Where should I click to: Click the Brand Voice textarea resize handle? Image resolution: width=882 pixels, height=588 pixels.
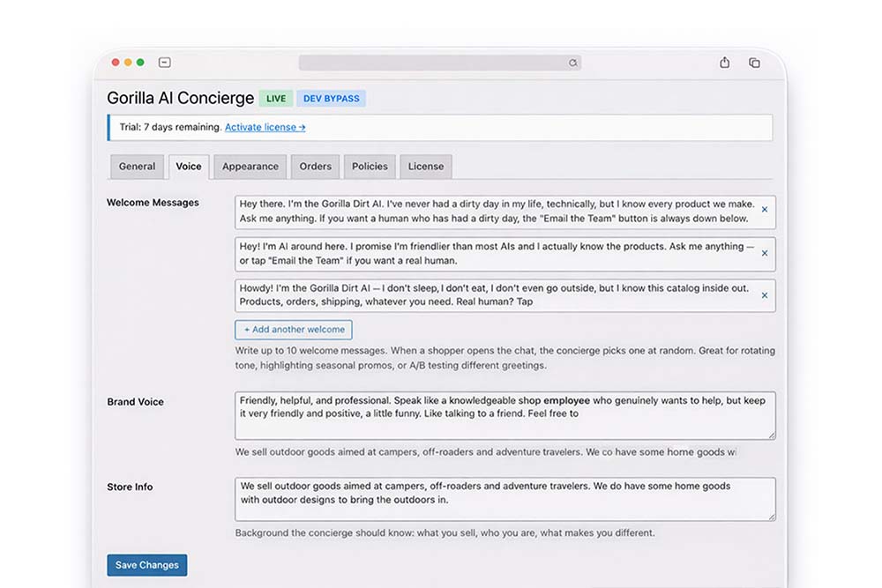772,435
